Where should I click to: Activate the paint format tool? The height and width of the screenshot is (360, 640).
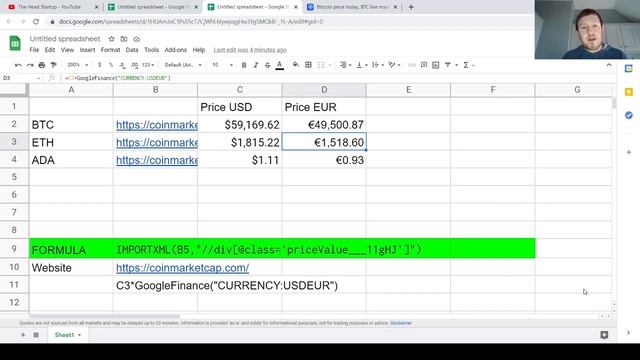pos(53,65)
